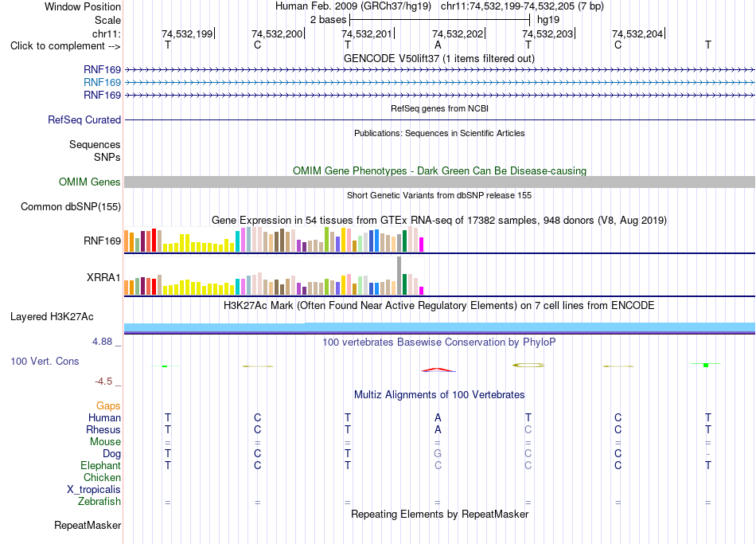Click the Sequences track label
The height and width of the screenshot is (544, 756).
tap(95, 144)
